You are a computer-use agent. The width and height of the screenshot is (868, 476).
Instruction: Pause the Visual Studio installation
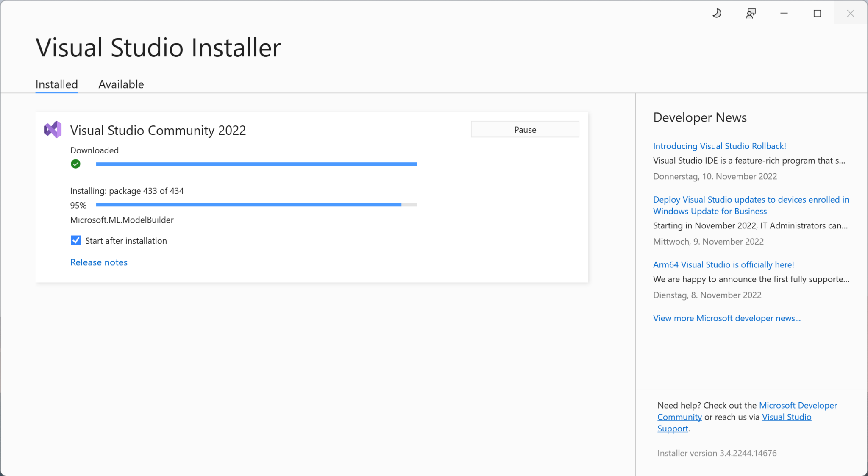(x=525, y=129)
